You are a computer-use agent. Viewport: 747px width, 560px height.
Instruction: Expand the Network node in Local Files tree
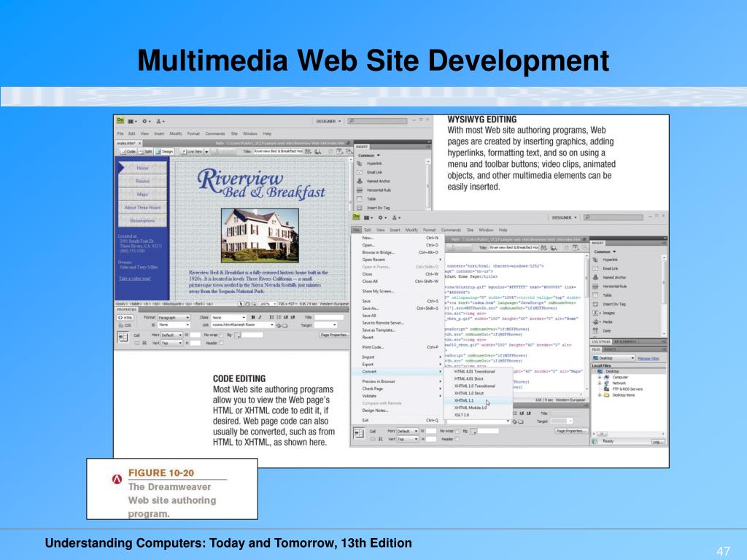click(x=600, y=383)
